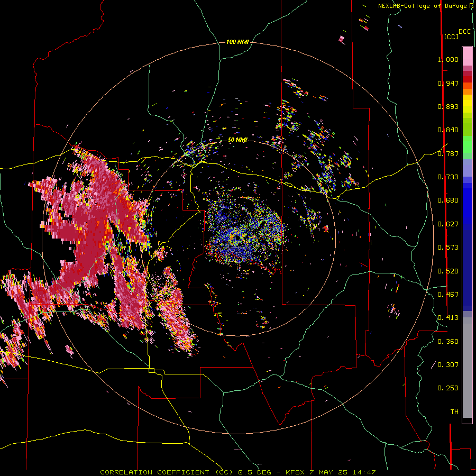Click the 0.840 legend value
Image resolution: width=476 pixels, height=476 pixels.
(448, 130)
